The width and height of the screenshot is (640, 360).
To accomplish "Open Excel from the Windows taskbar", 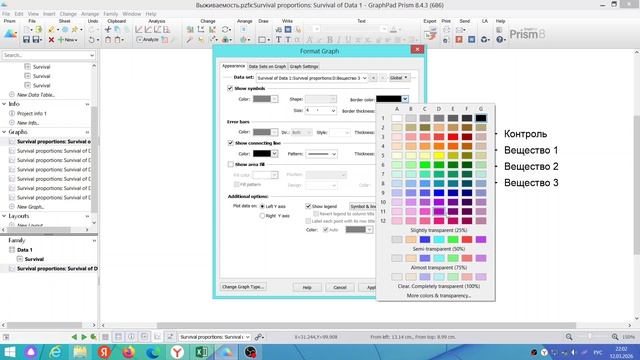I will coord(201,352).
